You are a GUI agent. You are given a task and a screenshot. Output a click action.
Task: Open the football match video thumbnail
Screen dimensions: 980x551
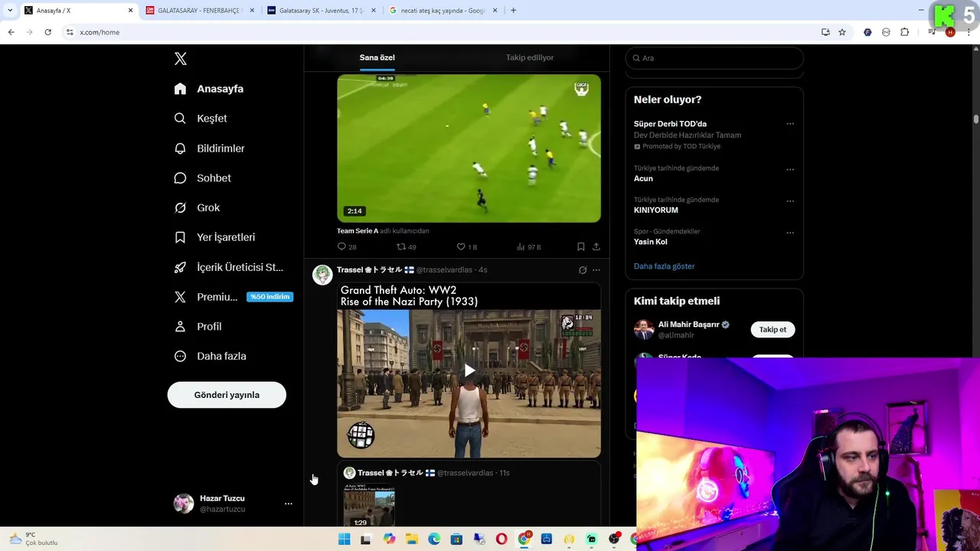(469, 148)
